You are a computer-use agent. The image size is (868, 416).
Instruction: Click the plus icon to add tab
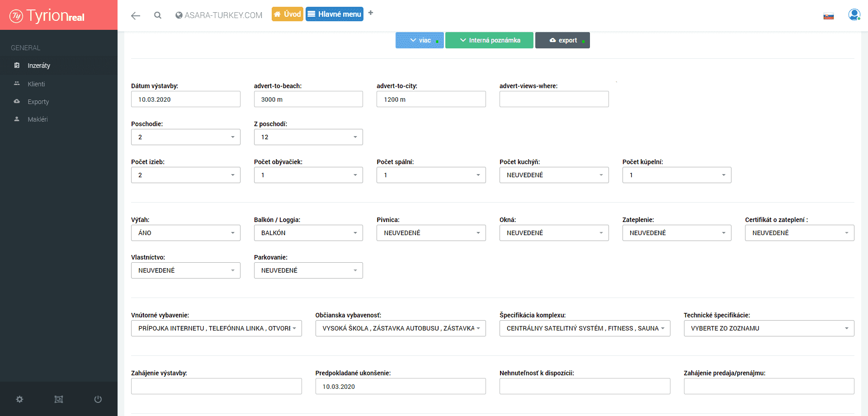coord(371,13)
